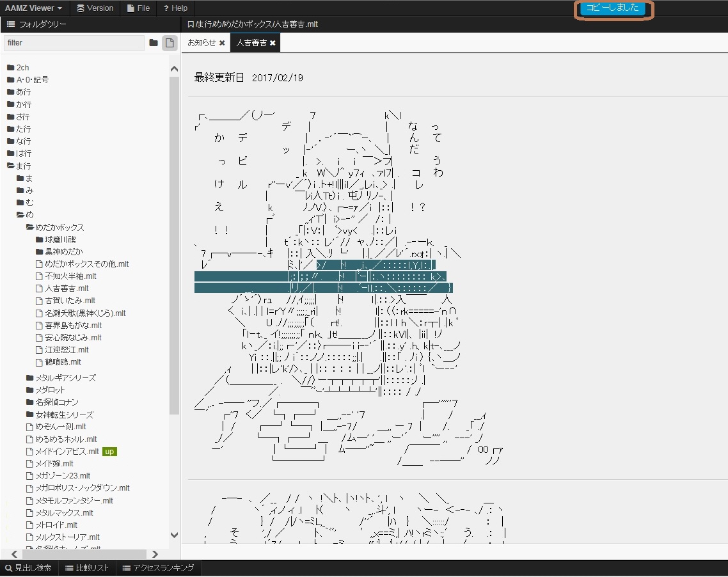The image size is (728, 577).
Task: Collapse the めだかボックス folder
Action: [x=59, y=227]
